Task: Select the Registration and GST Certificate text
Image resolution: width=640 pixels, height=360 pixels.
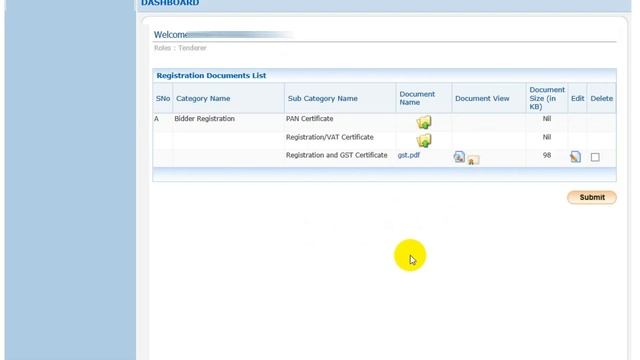Action: point(337,155)
